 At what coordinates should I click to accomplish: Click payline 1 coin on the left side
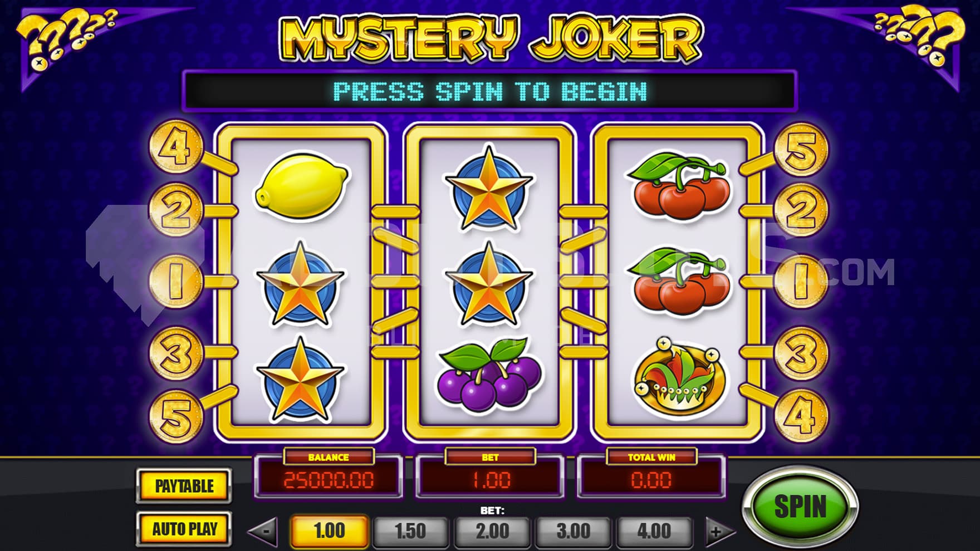pyautogui.click(x=175, y=282)
